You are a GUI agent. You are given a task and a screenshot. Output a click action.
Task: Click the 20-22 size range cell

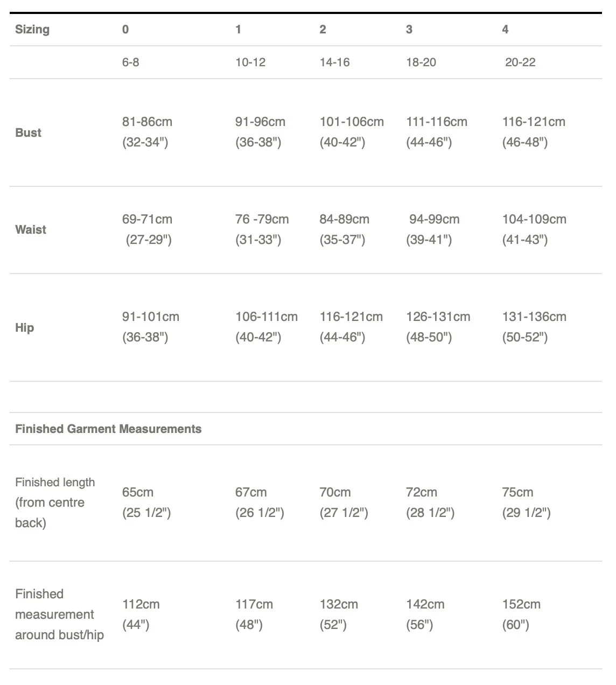520,62
